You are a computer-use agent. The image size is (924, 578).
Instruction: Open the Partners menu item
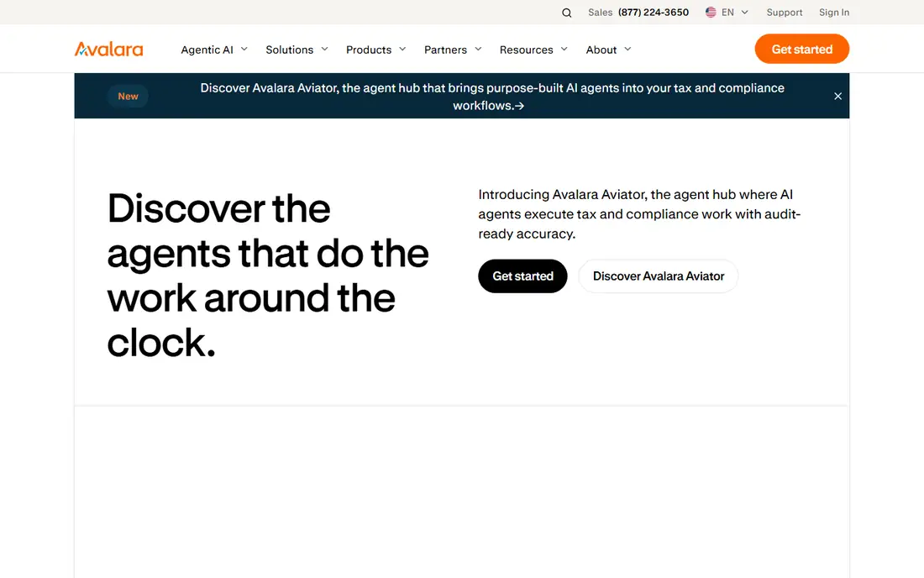[445, 50]
